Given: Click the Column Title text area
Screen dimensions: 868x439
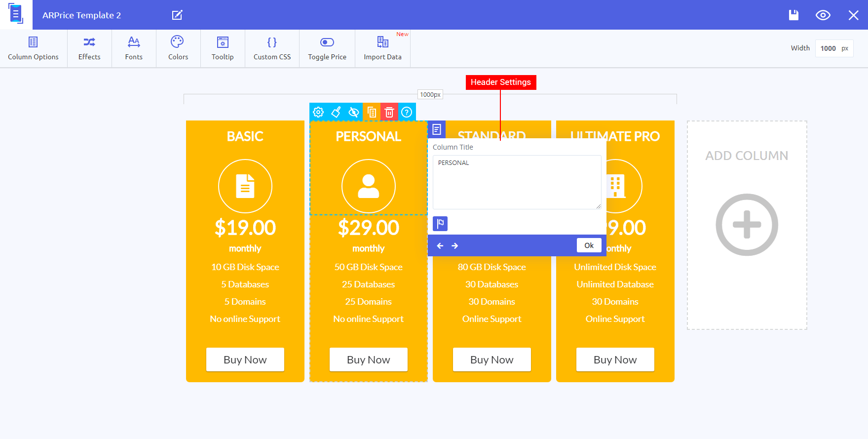Looking at the screenshot, I should click(x=517, y=182).
